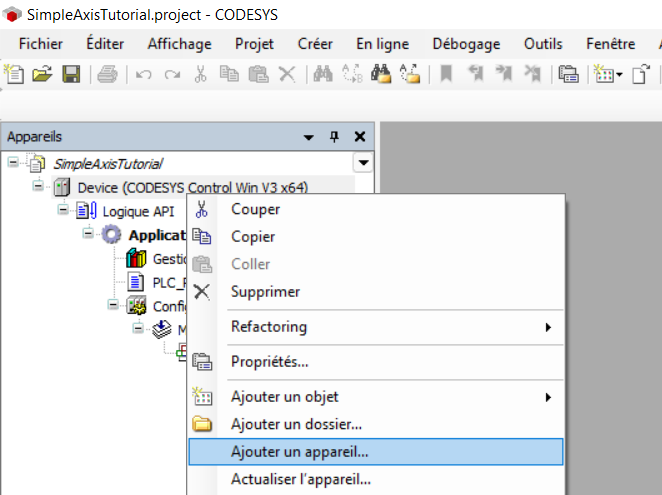This screenshot has width=662, height=495.
Task: Select Device (CODESYS Control Win V3 x64)
Action: (x=193, y=187)
